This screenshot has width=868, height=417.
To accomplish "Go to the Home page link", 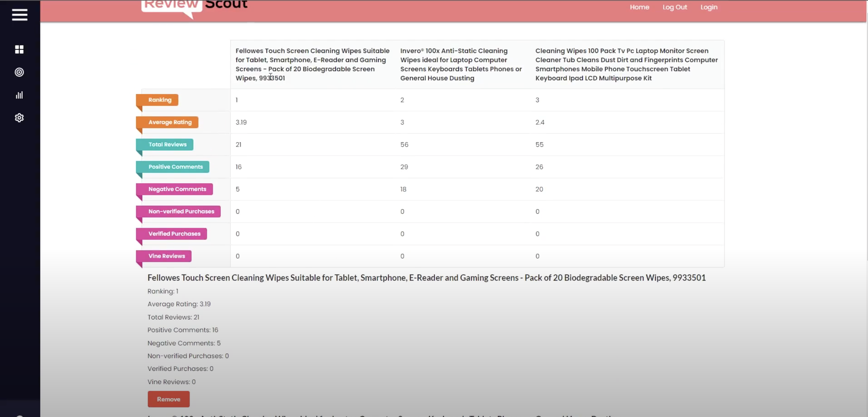I will [639, 7].
